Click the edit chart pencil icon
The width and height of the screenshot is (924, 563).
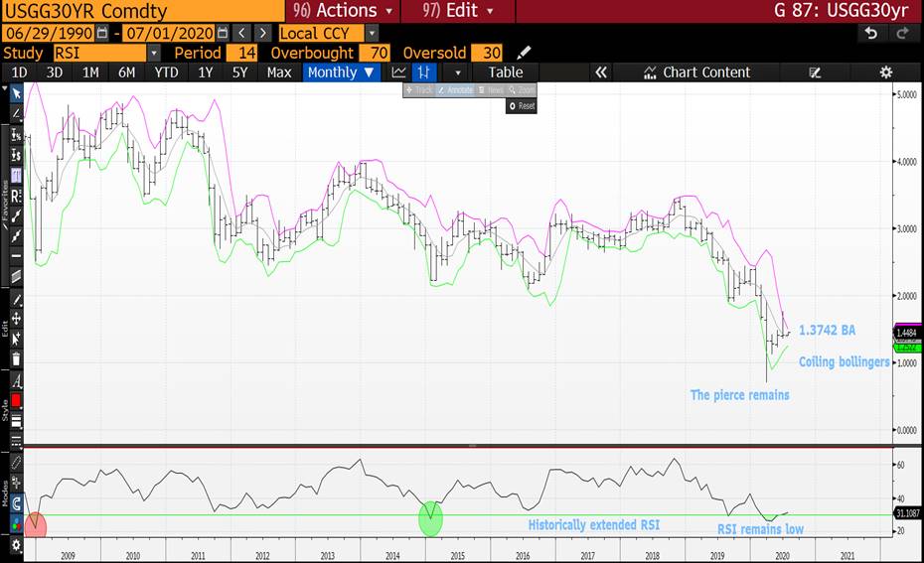click(815, 72)
